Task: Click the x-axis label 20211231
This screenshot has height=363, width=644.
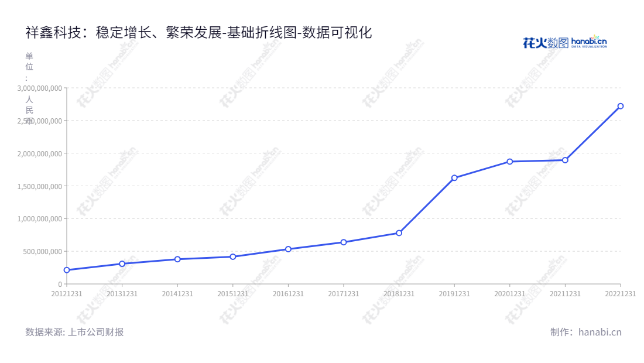Action: click(x=565, y=293)
